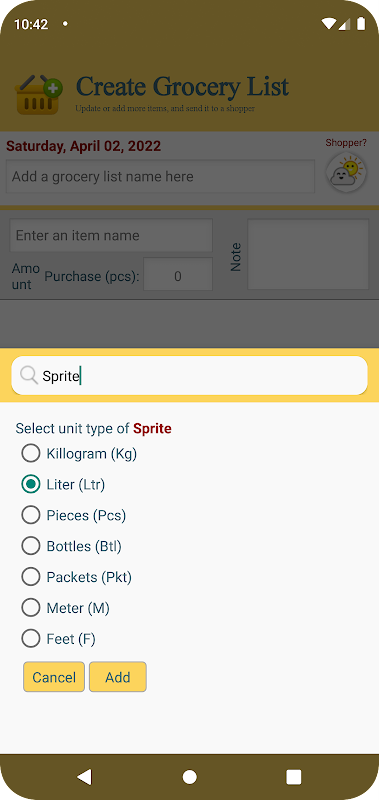Image resolution: width=379 pixels, height=800 pixels.
Task: Choose Pieces (Pcs) unit type
Action: [x=73, y=515]
